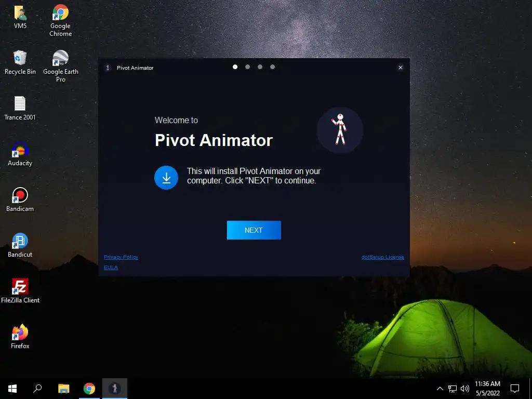
Task: Click the Pivot Animator title bar icon
Action: [108, 68]
